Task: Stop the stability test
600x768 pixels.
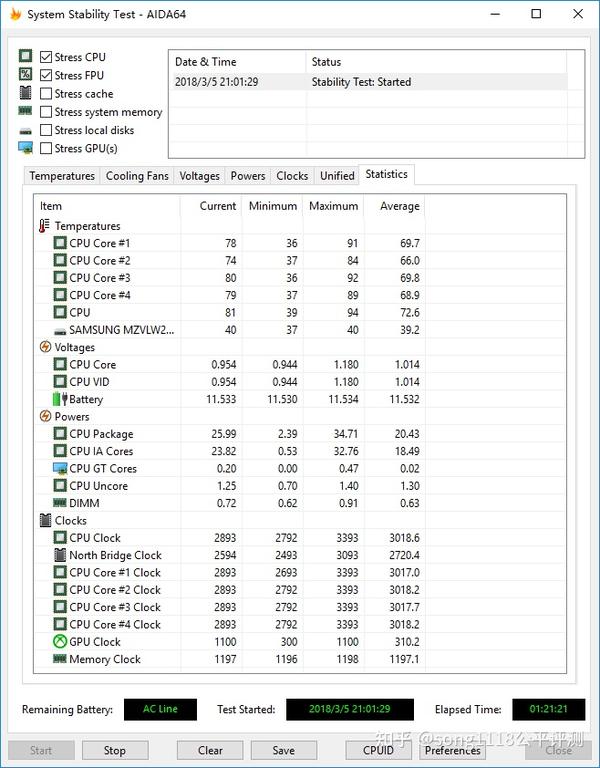Action: coord(115,750)
